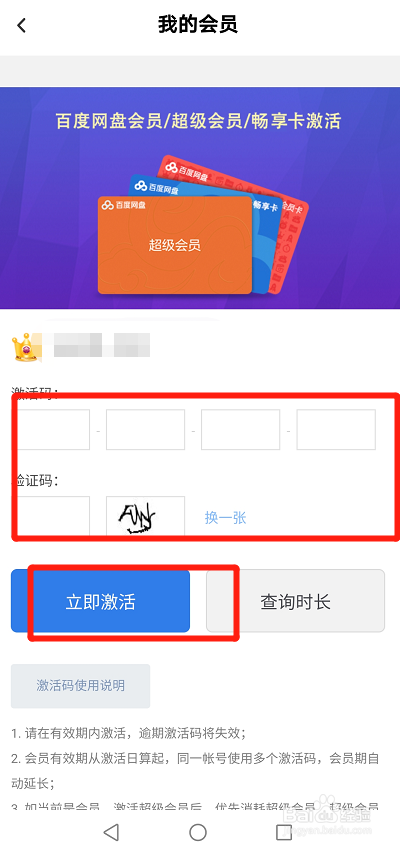Image resolution: width=400 pixels, height=848 pixels.
Task: Tap the orange 超级会员 card
Action: pyautogui.click(x=175, y=245)
